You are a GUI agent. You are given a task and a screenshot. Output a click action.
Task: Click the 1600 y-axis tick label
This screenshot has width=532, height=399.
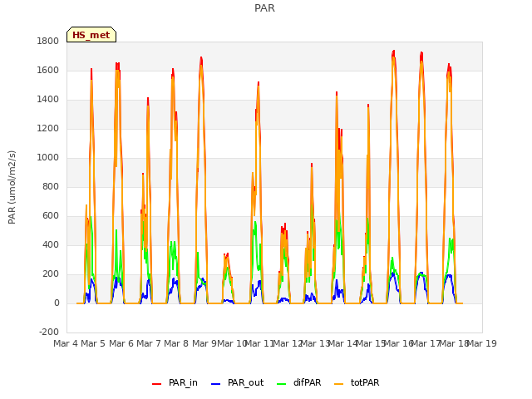pos(48,70)
